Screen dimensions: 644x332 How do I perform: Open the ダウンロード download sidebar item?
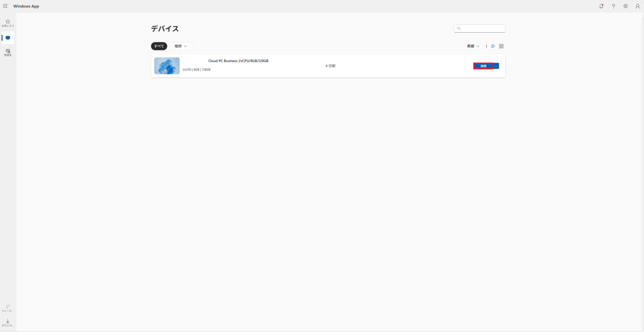8,323
